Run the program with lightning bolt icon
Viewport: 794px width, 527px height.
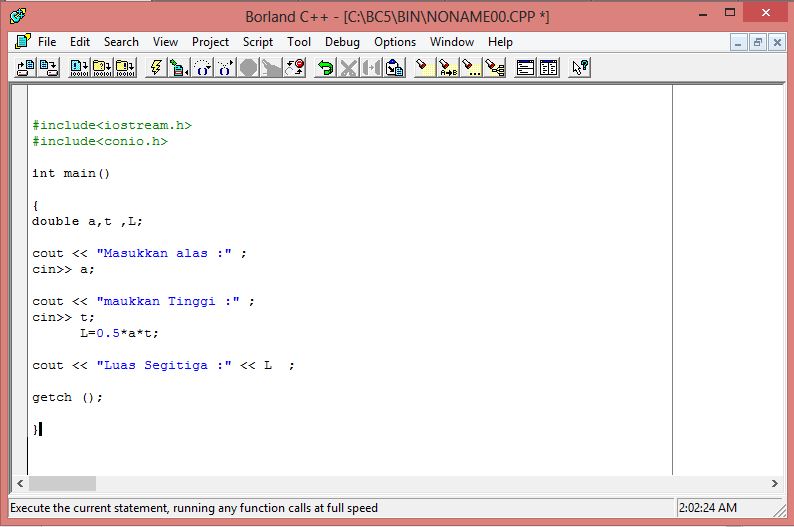coord(156,67)
